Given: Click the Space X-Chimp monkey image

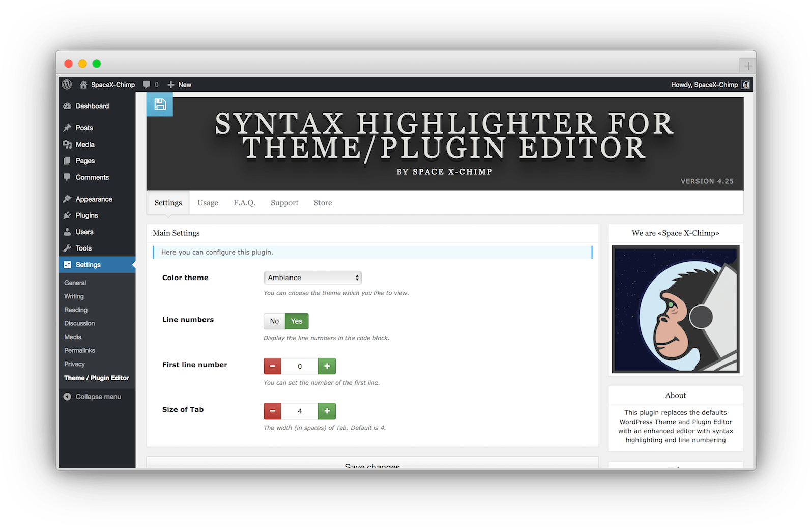Looking at the screenshot, I should pos(676,310).
